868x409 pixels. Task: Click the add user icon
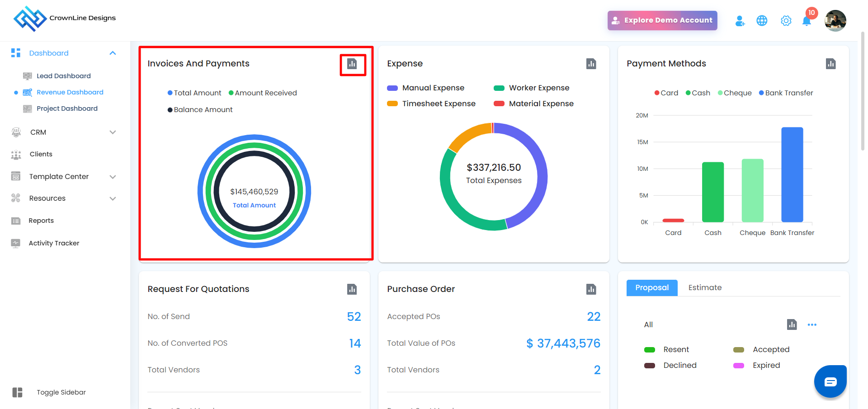740,21
